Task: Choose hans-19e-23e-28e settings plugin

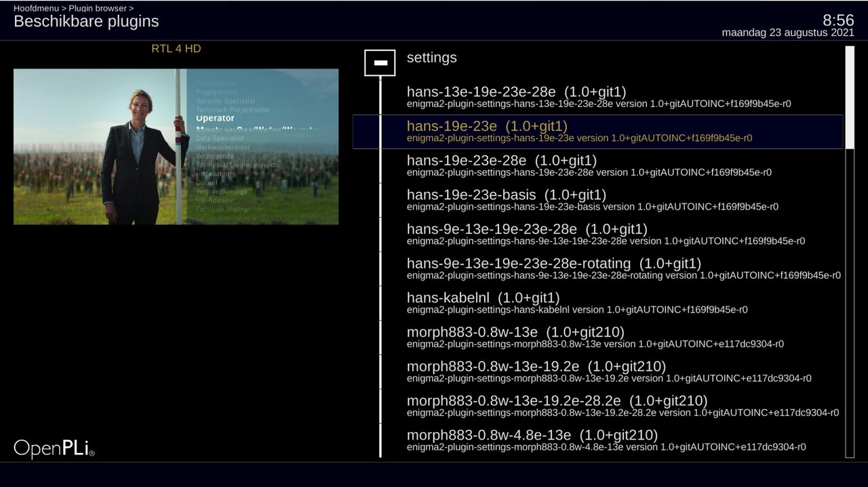Action: pos(597,166)
